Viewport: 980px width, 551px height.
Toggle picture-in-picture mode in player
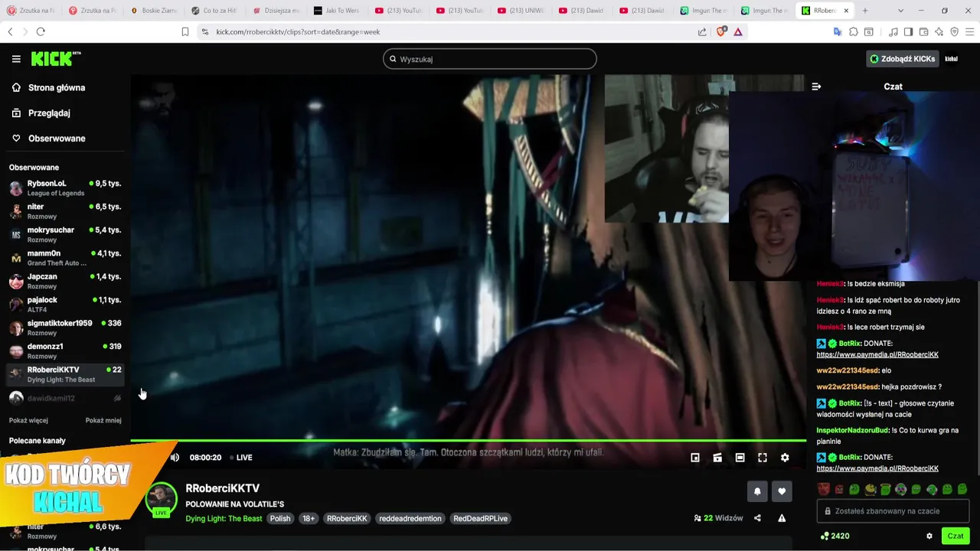tap(695, 458)
